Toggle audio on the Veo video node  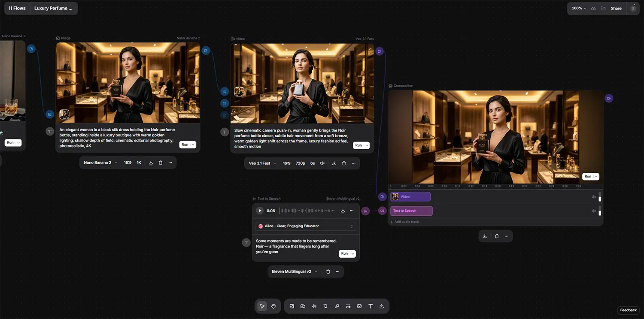point(322,163)
